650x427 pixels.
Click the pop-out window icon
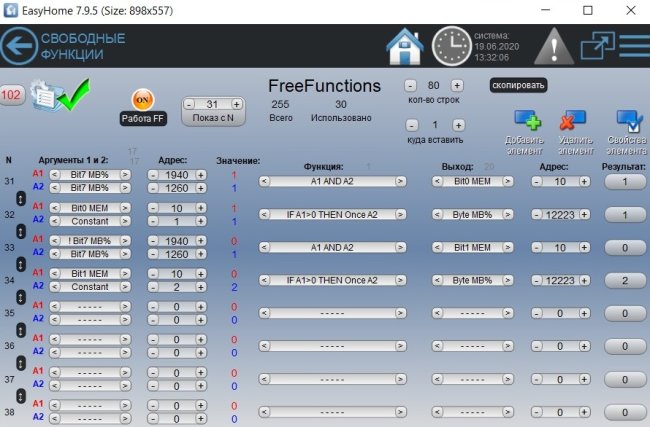[x=597, y=46]
